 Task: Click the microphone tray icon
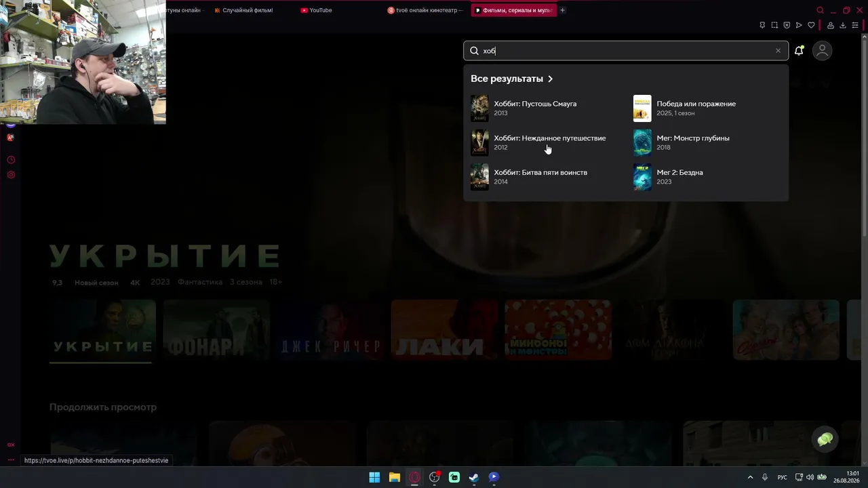765,477
